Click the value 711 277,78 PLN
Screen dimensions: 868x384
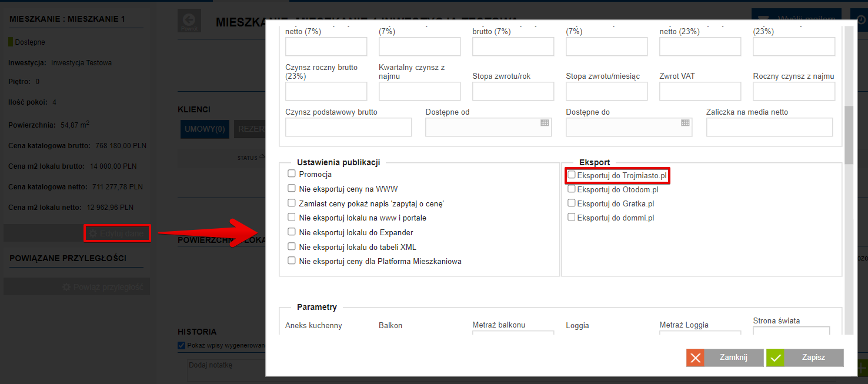click(x=117, y=187)
